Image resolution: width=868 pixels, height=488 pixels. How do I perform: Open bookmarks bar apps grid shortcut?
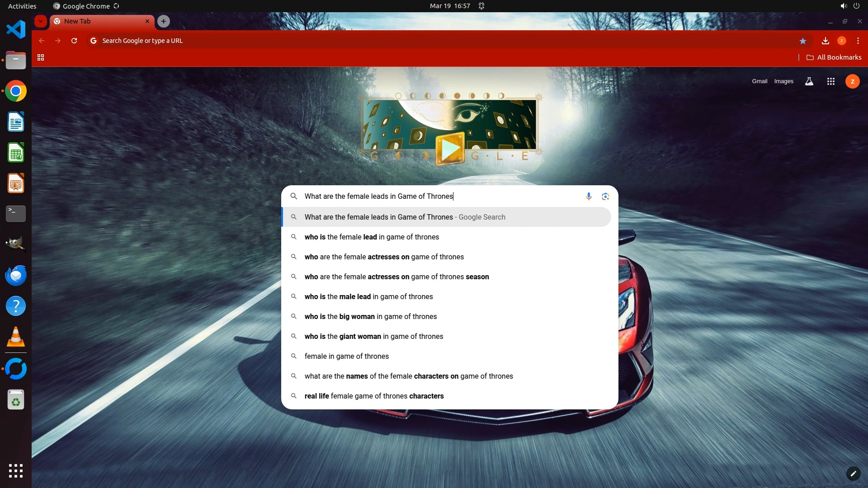point(41,57)
